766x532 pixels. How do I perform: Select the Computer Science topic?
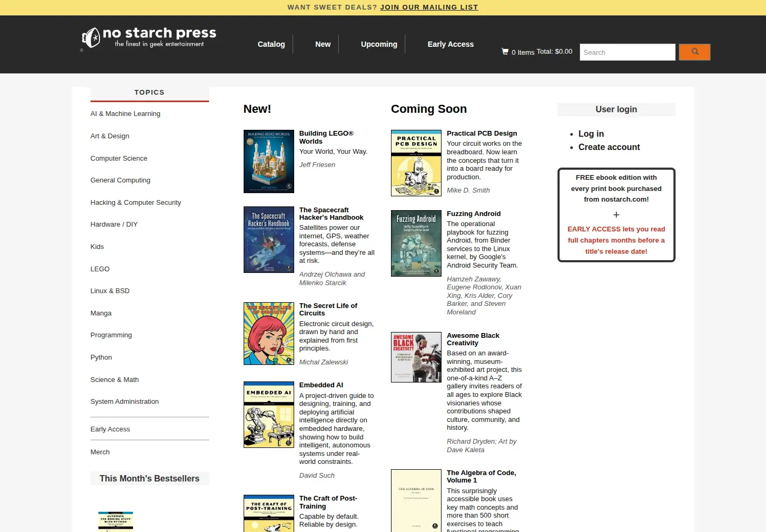119,159
